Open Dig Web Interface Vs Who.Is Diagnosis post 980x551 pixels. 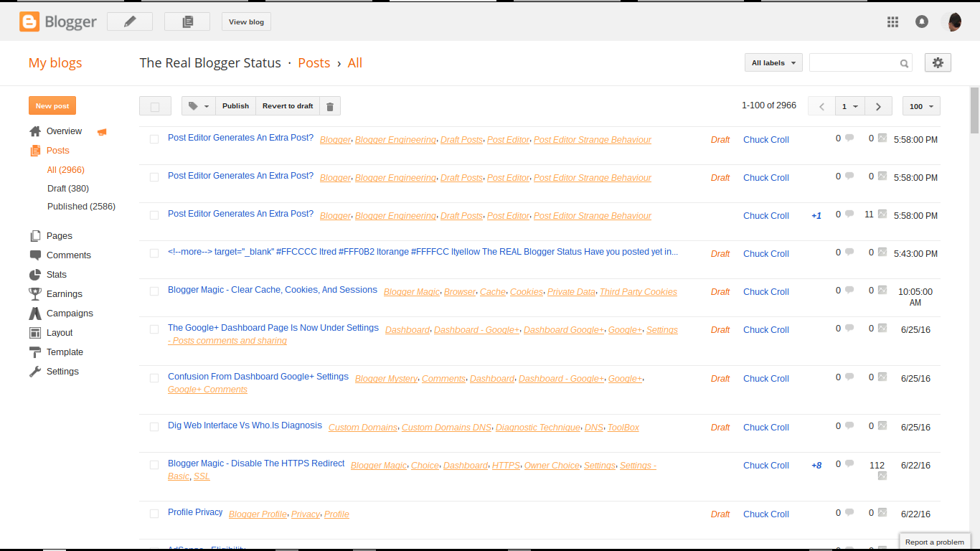coord(245,425)
